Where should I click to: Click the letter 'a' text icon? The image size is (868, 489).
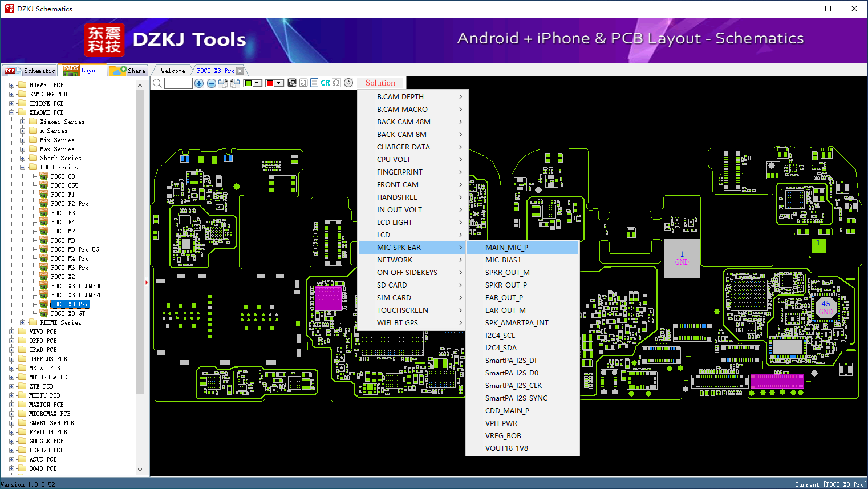click(303, 83)
